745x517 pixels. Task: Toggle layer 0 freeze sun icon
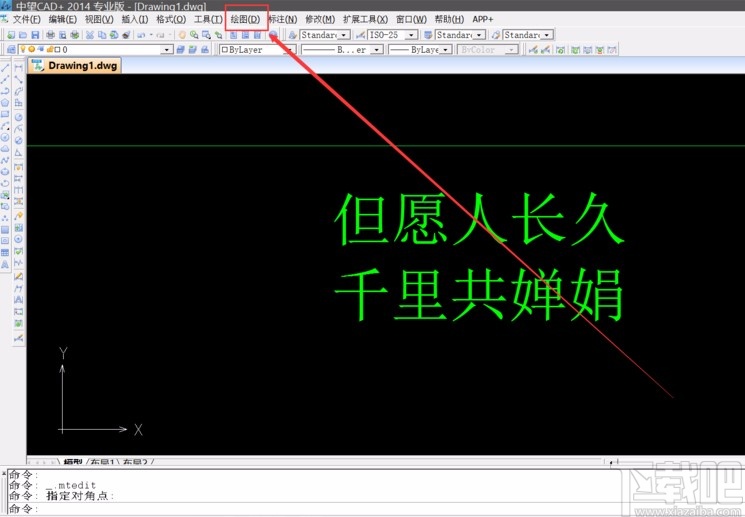pyautogui.click(x=31, y=49)
